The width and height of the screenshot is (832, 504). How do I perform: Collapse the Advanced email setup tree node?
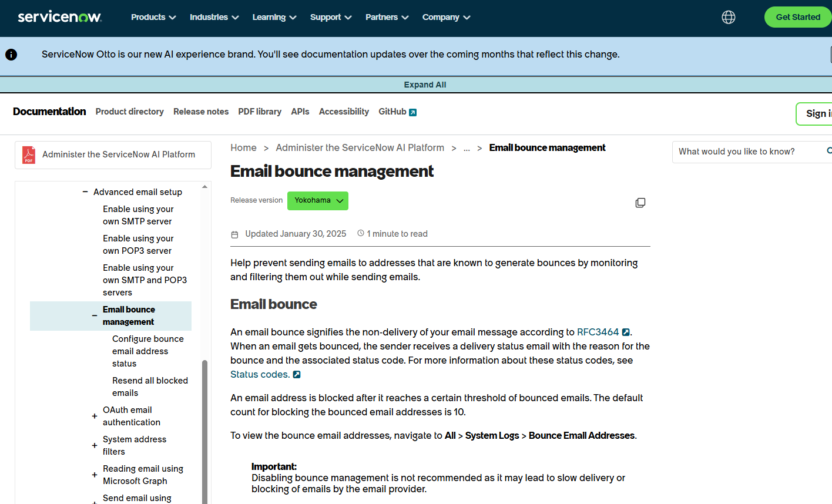[85, 192]
